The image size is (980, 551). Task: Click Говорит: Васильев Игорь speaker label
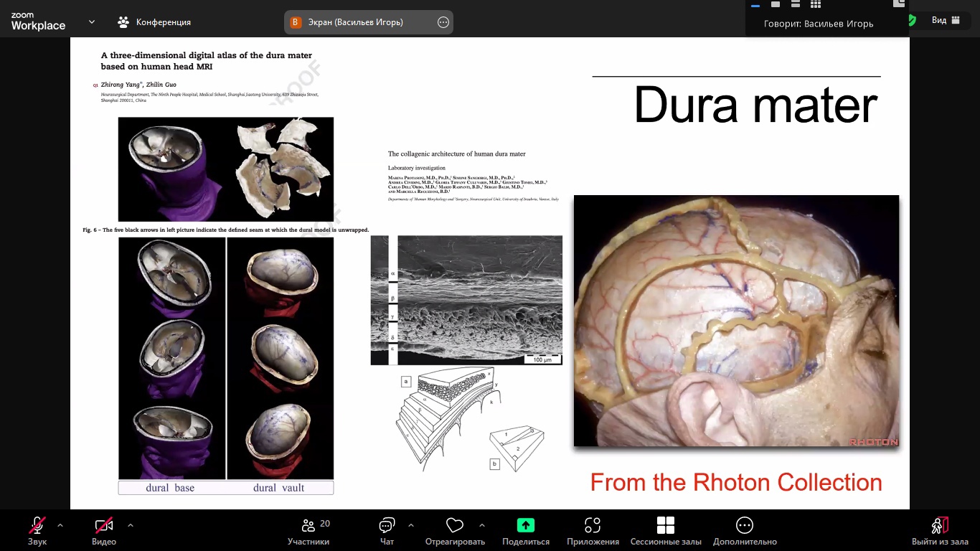point(819,24)
